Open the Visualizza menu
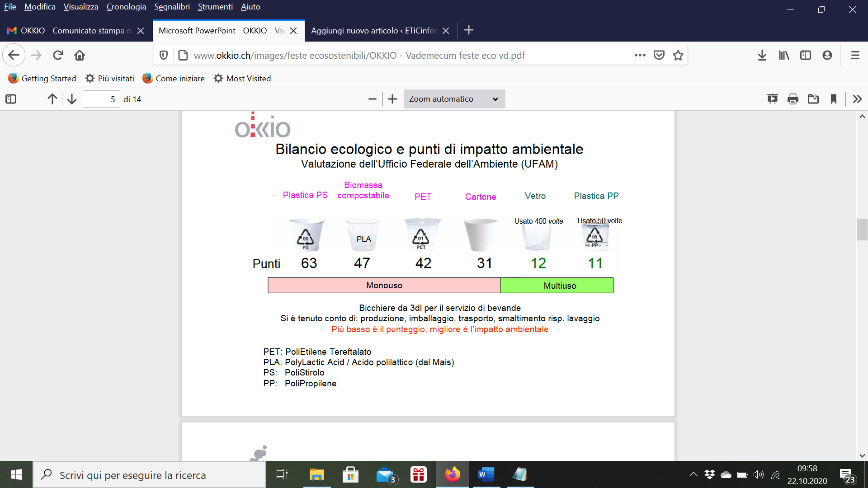Image resolution: width=868 pixels, height=488 pixels. (81, 7)
